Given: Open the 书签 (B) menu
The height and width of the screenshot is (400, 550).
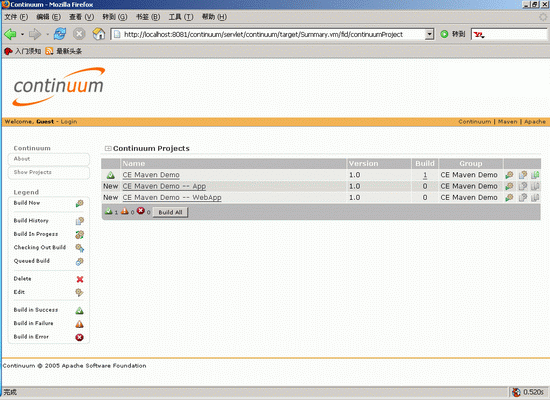Looking at the screenshot, I should tap(148, 17).
